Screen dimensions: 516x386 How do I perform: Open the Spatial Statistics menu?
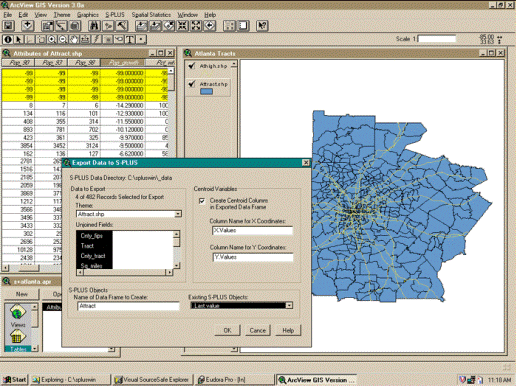pos(151,15)
